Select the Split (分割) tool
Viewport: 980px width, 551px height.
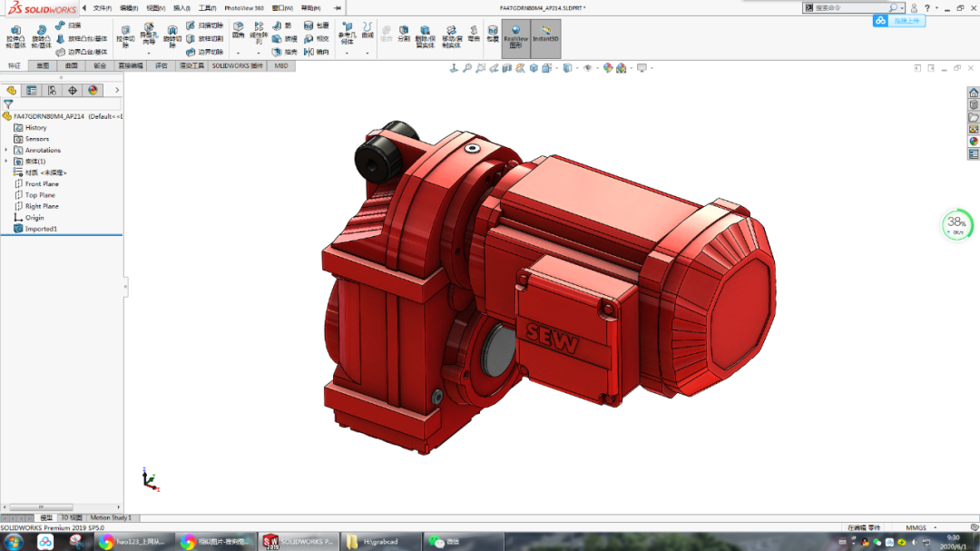tap(404, 34)
